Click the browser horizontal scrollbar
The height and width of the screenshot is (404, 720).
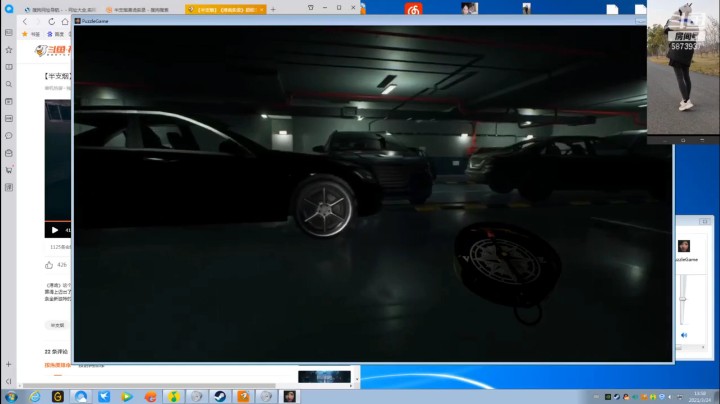pos(149,386)
